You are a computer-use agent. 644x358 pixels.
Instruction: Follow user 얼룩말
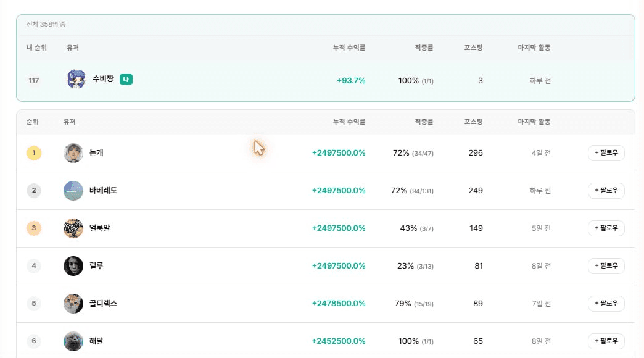coord(606,228)
